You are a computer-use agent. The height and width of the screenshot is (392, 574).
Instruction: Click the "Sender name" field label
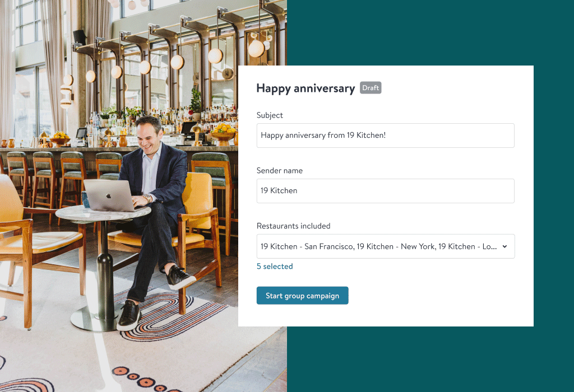coord(280,171)
